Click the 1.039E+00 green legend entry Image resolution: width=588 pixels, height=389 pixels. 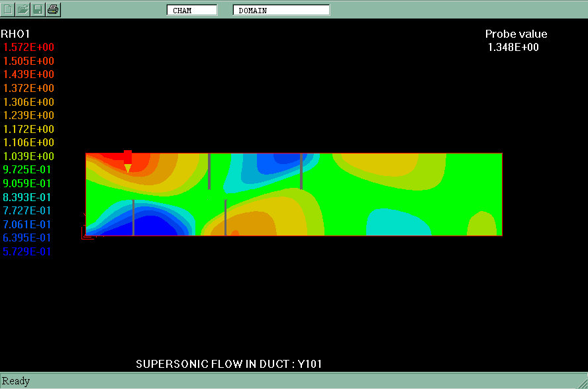pyautogui.click(x=29, y=157)
